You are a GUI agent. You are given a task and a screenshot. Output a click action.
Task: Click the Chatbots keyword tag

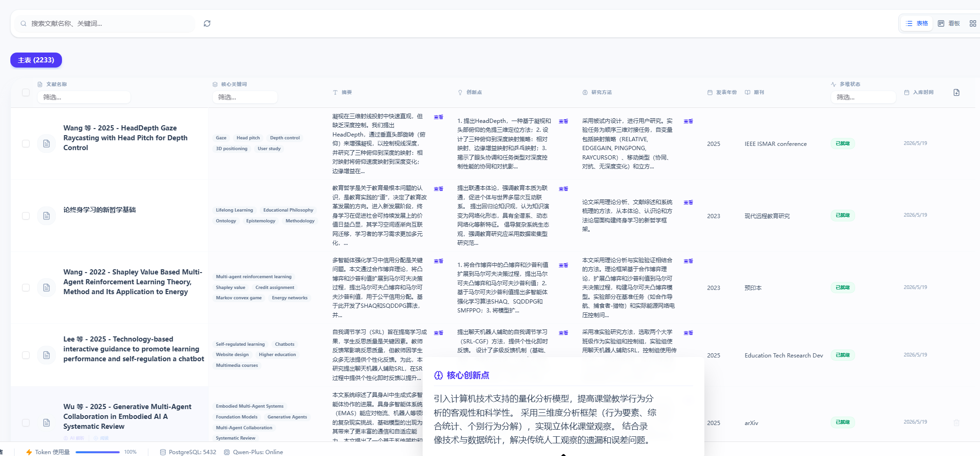point(285,344)
